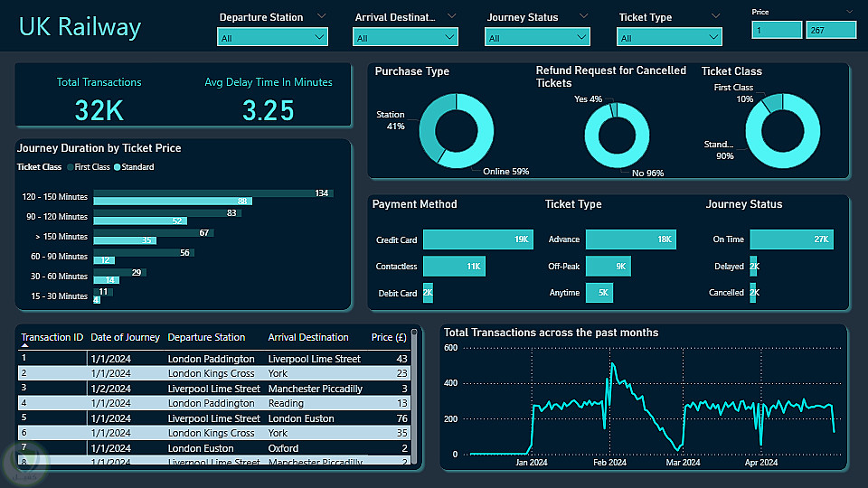
Task: Click the Price maximum input field
Action: click(x=831, y=30)
